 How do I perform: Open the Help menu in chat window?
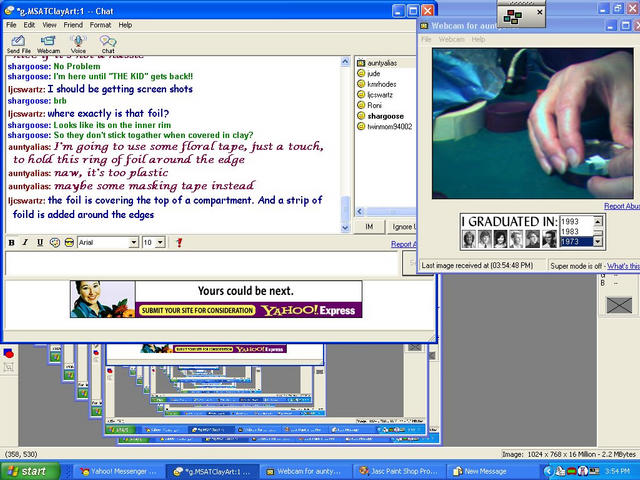point(125,25)
